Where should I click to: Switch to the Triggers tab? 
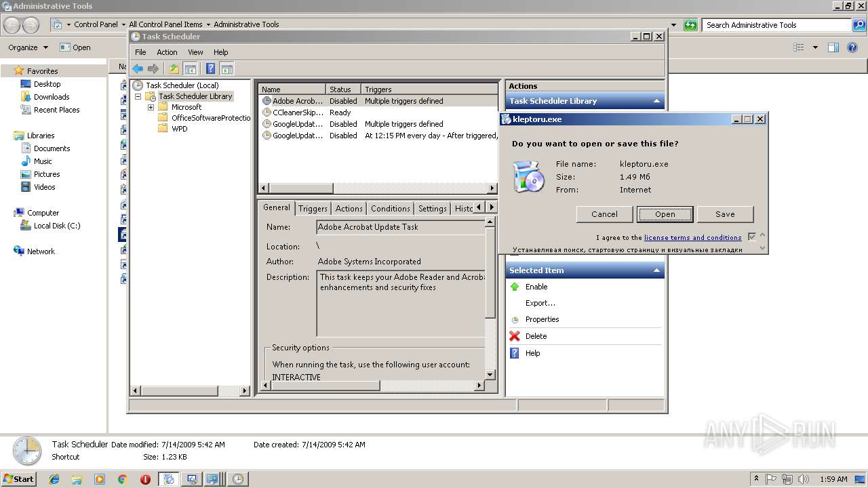313,209
